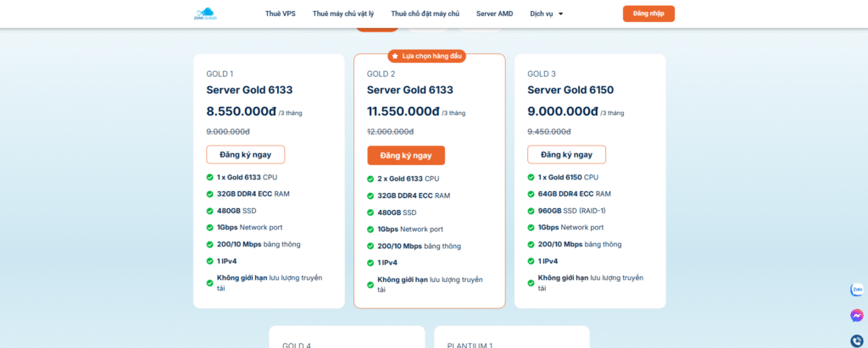This screenshot has width=868, height=348.
Task: Click the 9.000.000đ price on GOLD 3
Action: coord(563,111)
